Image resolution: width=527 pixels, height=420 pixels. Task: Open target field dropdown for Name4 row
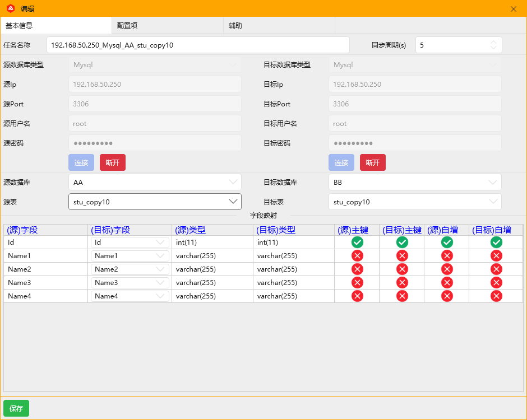[x=130, y=296]
